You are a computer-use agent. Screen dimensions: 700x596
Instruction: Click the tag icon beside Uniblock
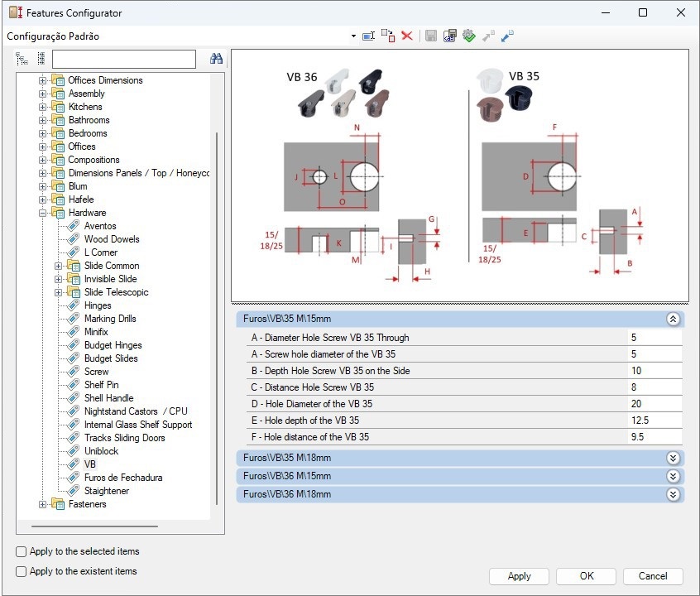click(73, 451)
